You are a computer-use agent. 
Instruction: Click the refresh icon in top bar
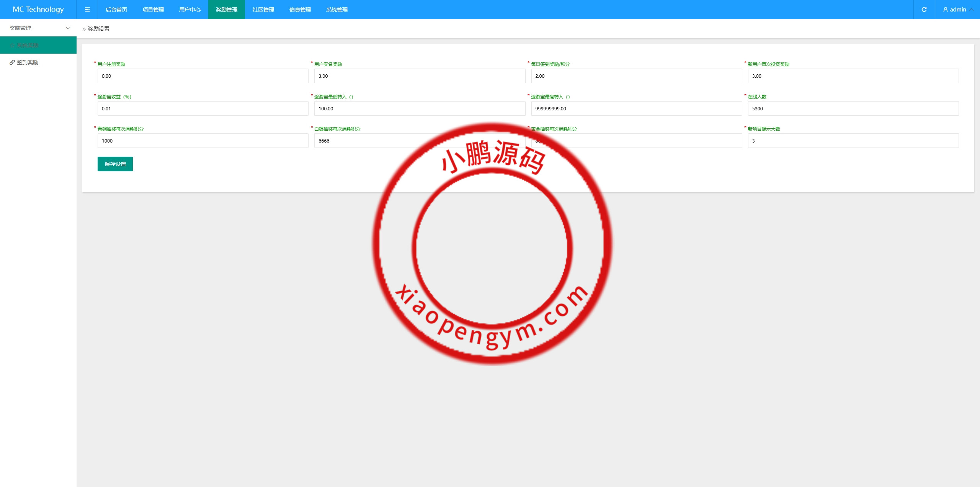click(924, 10)
